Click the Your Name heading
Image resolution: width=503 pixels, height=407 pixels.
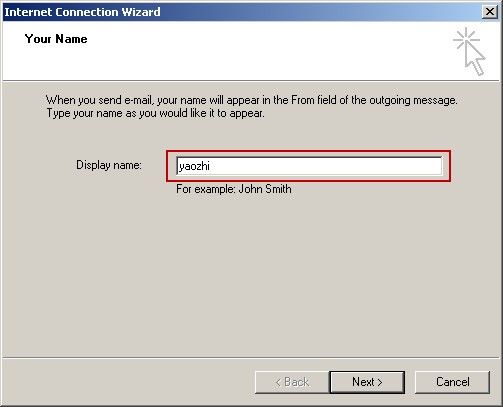pyautogui.click(x=56, y=39)
